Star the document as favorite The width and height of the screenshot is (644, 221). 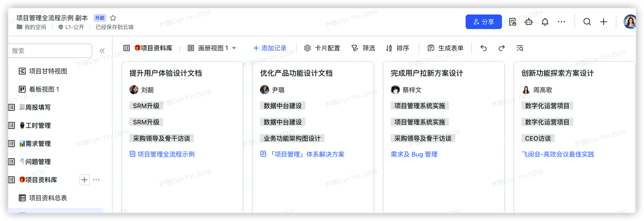point(113,18)
